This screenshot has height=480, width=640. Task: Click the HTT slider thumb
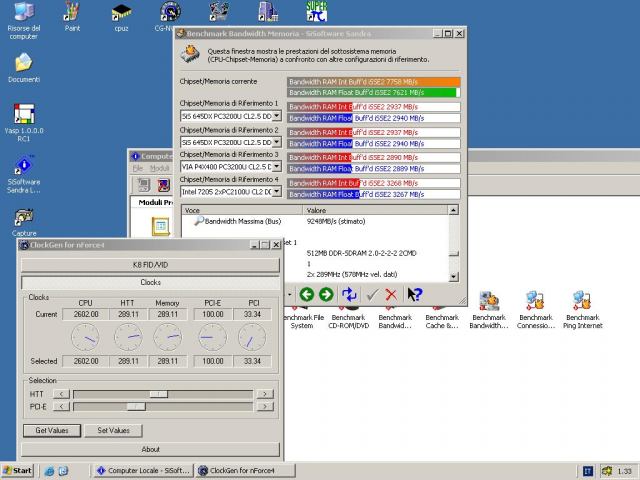[x=158, y=394]
